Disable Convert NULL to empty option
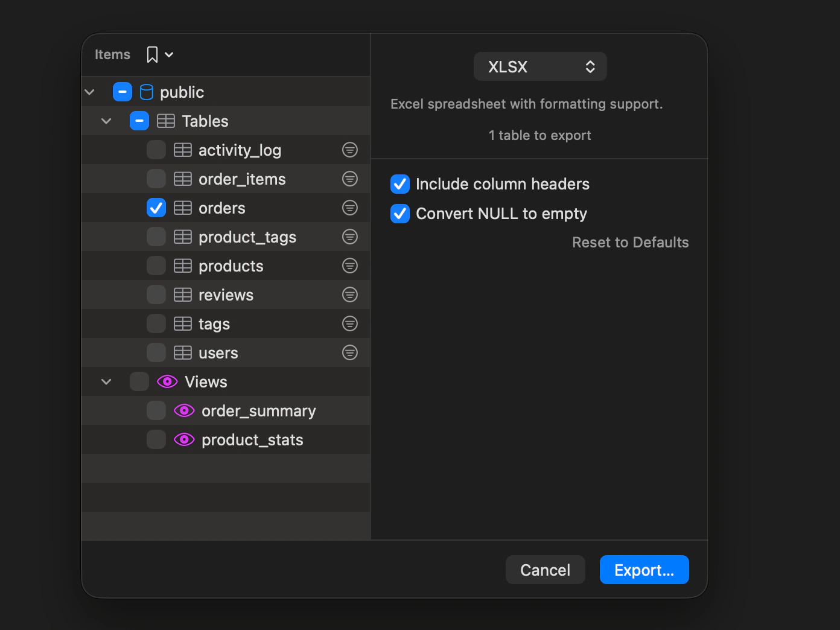 400,214
